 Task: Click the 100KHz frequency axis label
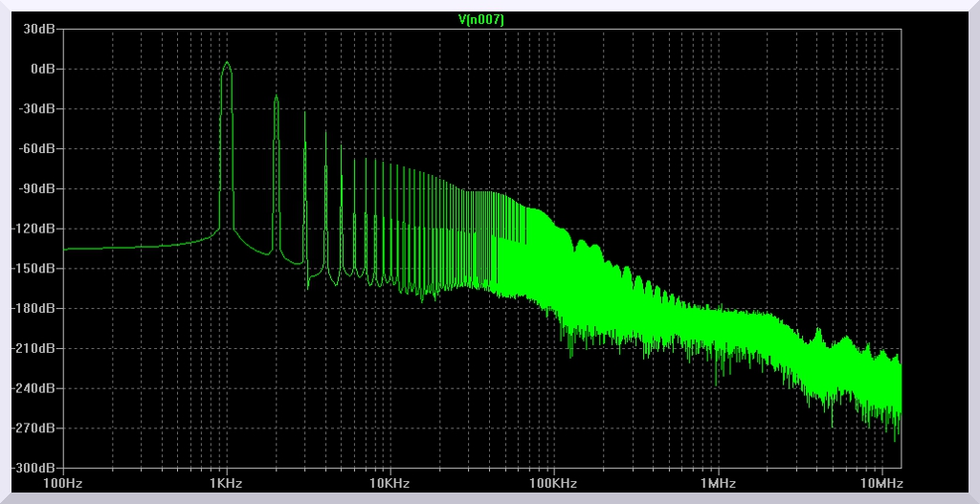pos(554,484)
